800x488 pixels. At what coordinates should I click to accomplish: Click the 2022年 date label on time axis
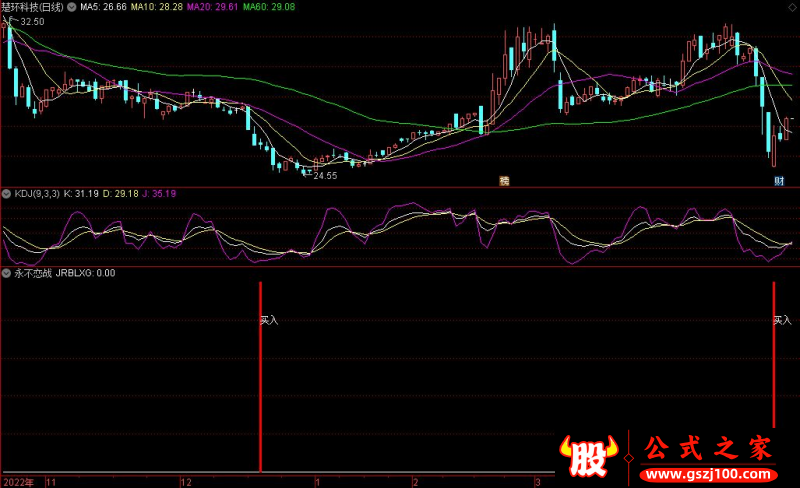[18, 481]
